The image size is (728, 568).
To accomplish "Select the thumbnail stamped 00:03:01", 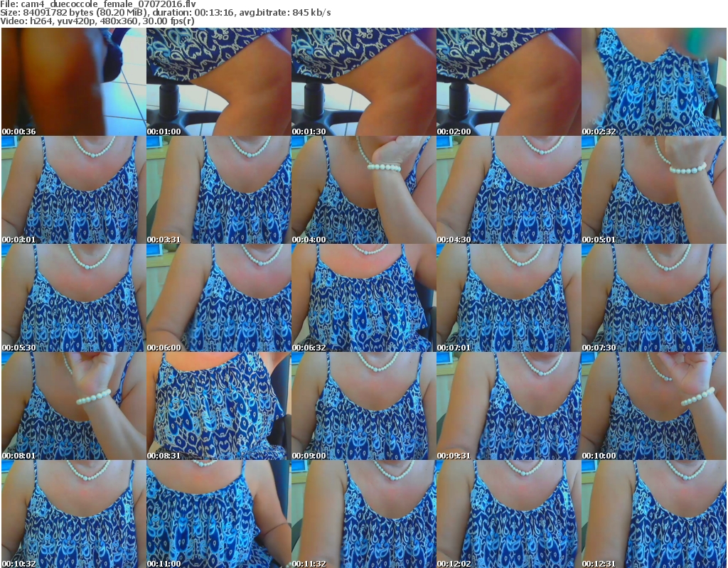I will pyautogui.click(x=73, y=190).
